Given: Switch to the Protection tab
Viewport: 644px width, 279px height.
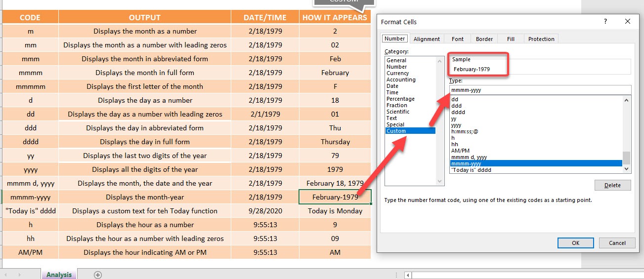Looking at the screenshot, I should [541, 39].
